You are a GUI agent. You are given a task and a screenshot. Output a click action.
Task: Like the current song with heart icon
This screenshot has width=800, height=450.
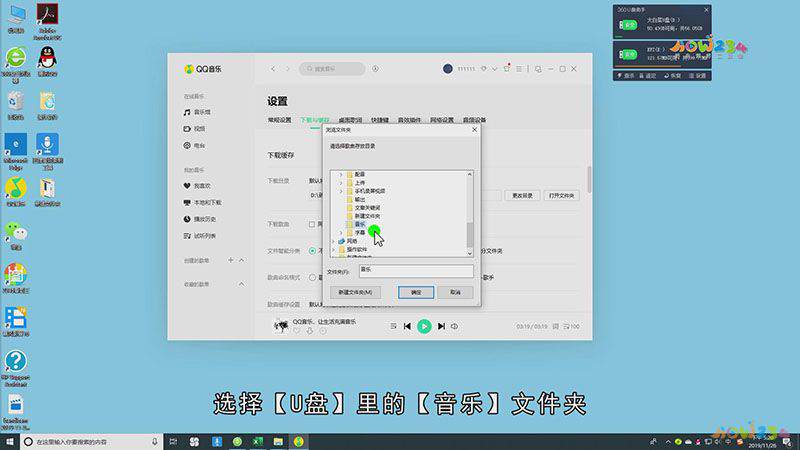296,332
